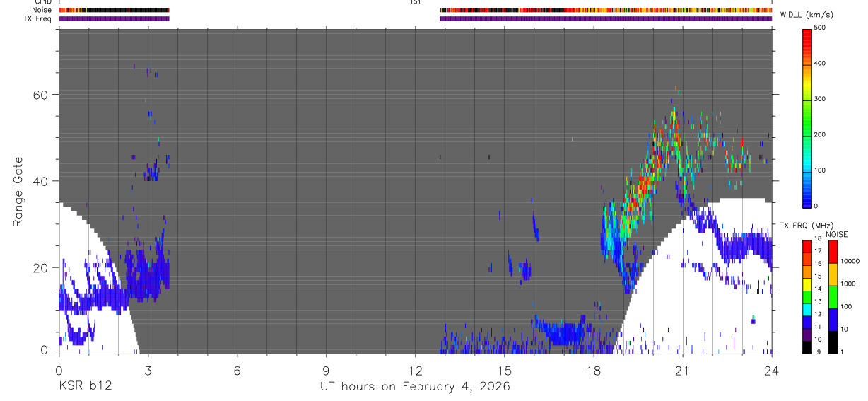868x401 pixels.
Task: Click Range Gate axis tick label 40
Action: [x=42, y=181]
